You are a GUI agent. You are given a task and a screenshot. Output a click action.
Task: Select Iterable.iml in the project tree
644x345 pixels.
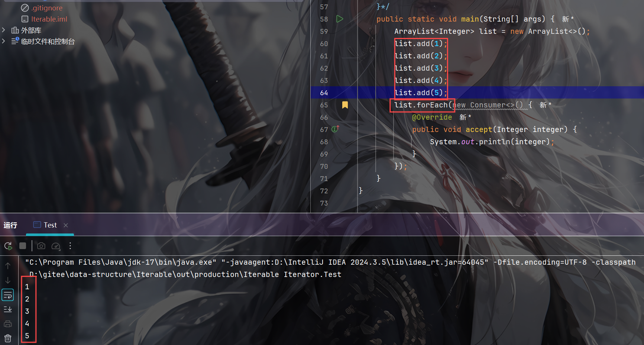click(49, 19)
